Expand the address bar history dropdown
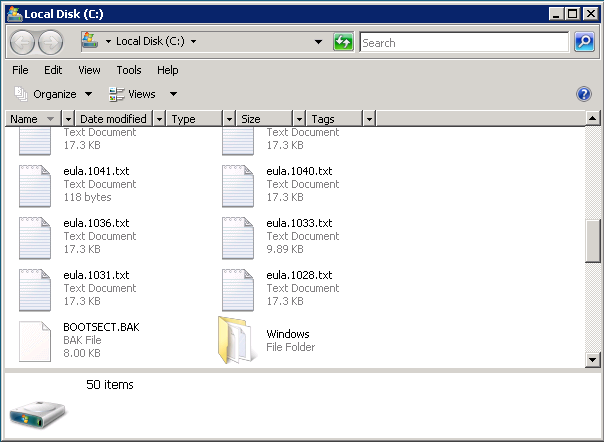The height and width of the screenshot is (442, 604). (319, 42)
